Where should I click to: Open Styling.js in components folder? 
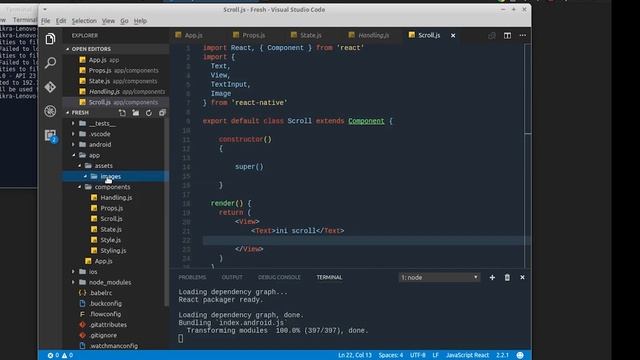pos(113,251)
